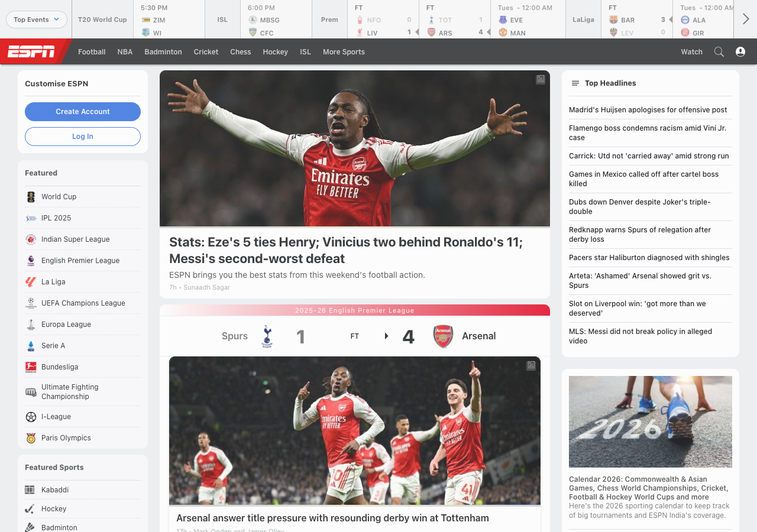Image resolution: width=757 pixels, height=532 pixels.
Task: Expand more scores with the right chevron
Action: click(746, 18)
